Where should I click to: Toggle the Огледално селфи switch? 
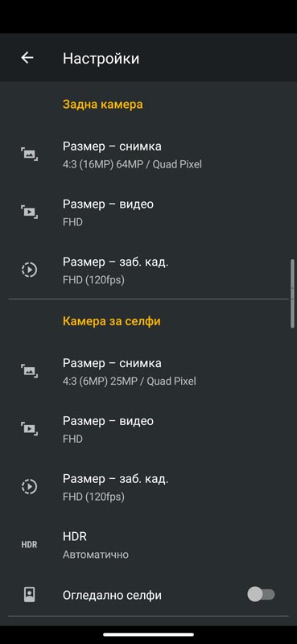tap(262, 594)
